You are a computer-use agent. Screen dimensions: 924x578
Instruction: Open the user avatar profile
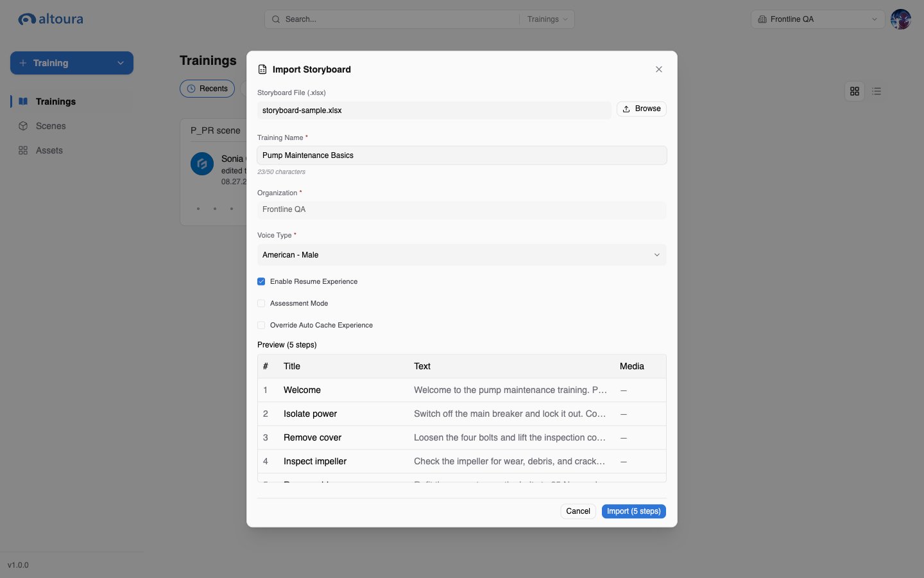point(901,19)
